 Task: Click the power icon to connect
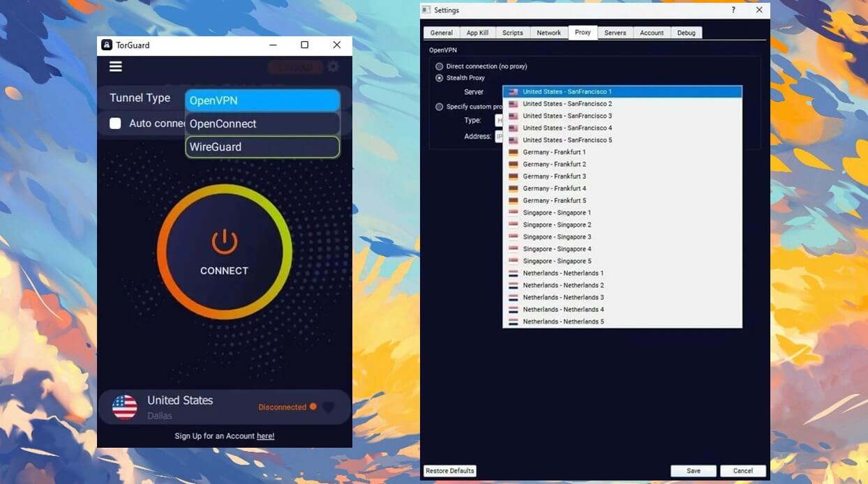click(225, 242)
